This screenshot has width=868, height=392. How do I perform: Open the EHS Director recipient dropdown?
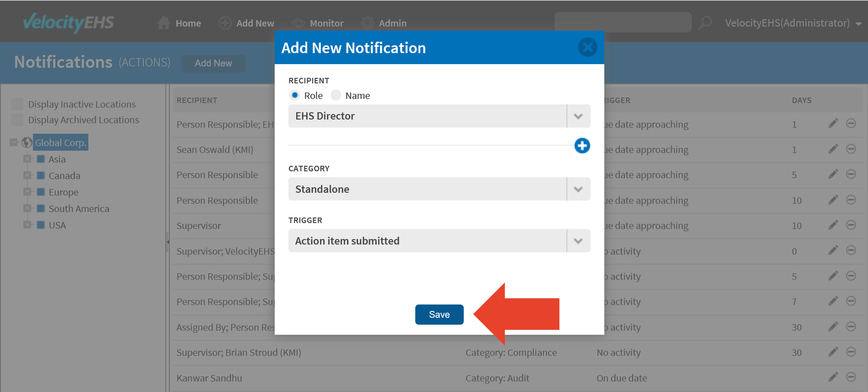439,116
